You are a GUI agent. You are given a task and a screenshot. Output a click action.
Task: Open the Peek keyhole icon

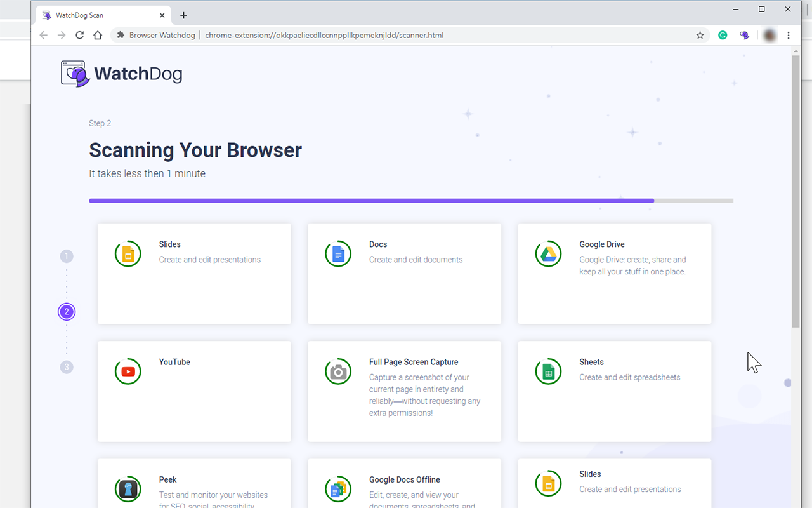tap(128, 489)
